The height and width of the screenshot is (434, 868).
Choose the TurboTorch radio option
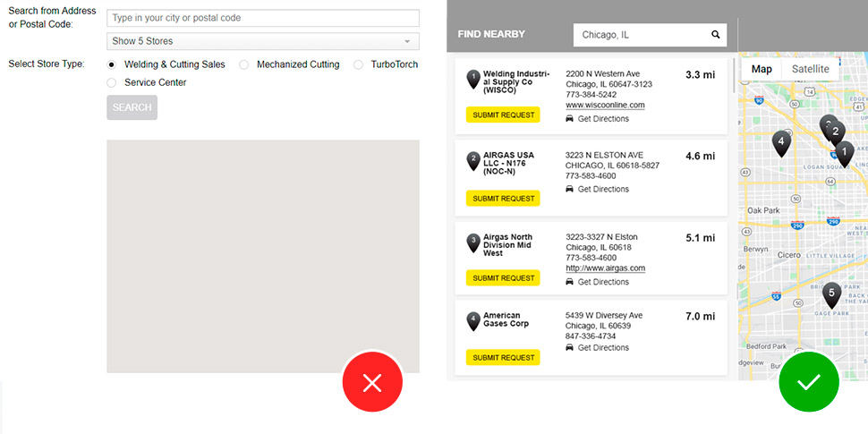tap(359, 64)
